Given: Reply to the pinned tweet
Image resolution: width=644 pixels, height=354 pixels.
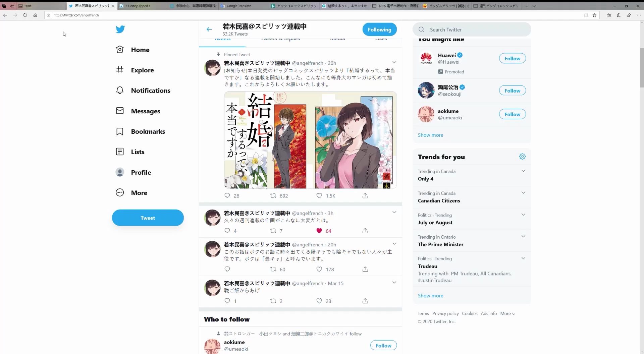Looking at the screenshot, I should pos(227,195).
